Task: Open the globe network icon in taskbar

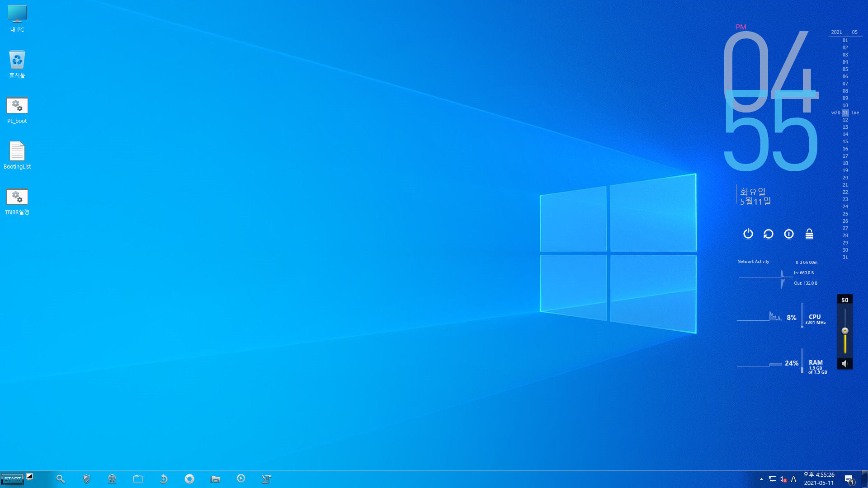Action: point(112,479)
